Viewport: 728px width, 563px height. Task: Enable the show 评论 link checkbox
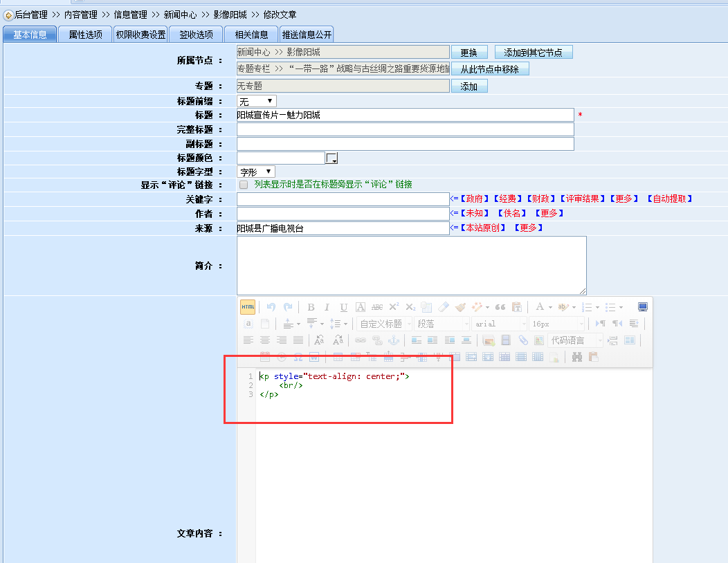pyautogui.click(x=243, y=185)
